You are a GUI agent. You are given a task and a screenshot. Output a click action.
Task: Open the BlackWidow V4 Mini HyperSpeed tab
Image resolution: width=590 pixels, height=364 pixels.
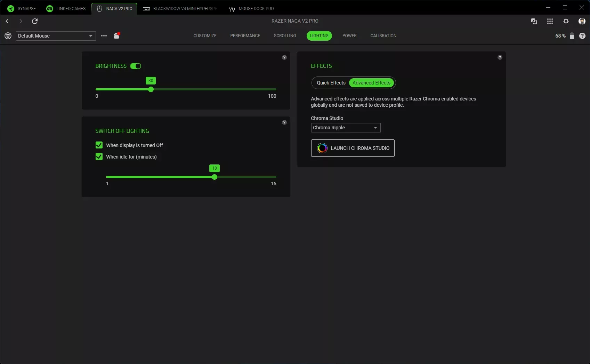pos(180,9)
